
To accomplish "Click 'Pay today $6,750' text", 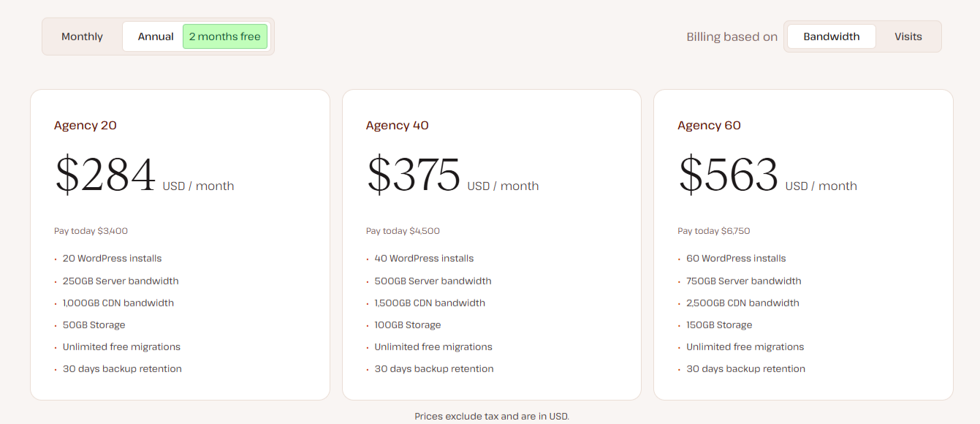I will (x=713, y=231).
